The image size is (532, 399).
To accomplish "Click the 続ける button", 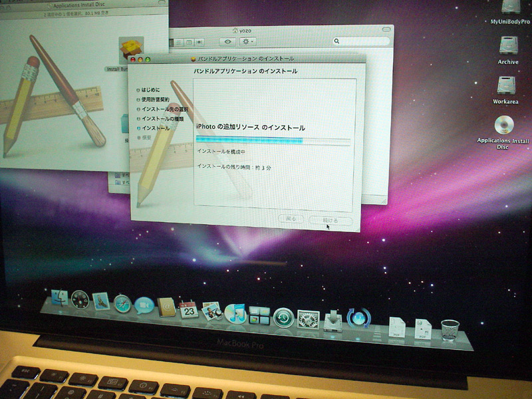I will click(331, 221).
